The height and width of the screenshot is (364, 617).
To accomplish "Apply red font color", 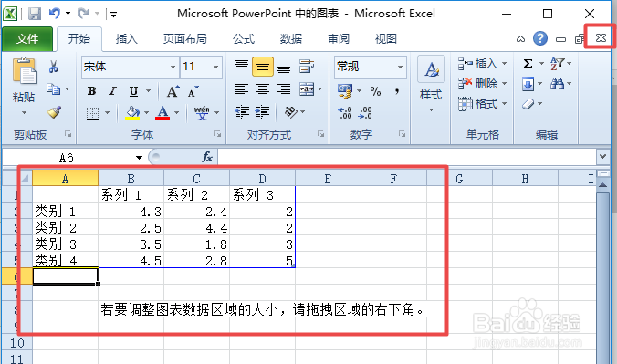I will 162,113.
